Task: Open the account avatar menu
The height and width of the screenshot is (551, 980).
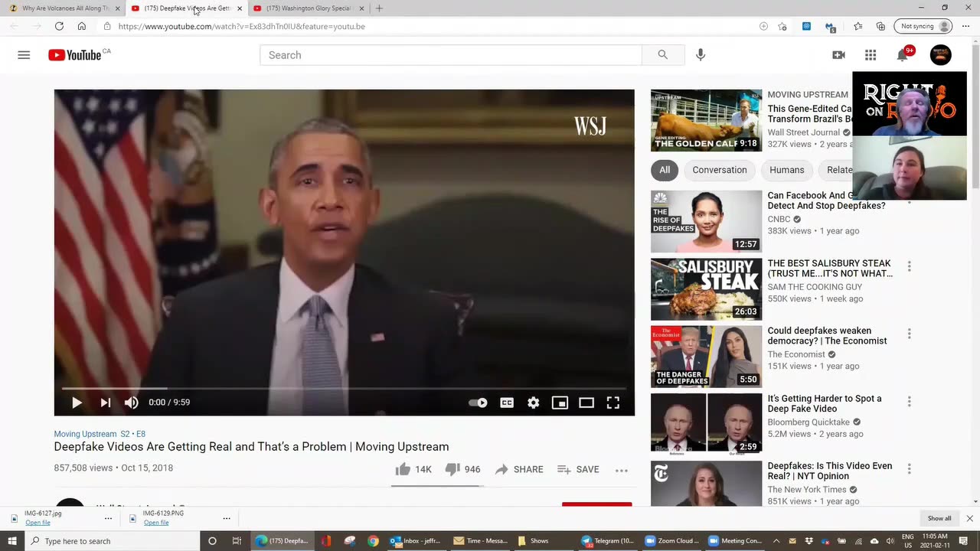Action: (x=940, y=55)
